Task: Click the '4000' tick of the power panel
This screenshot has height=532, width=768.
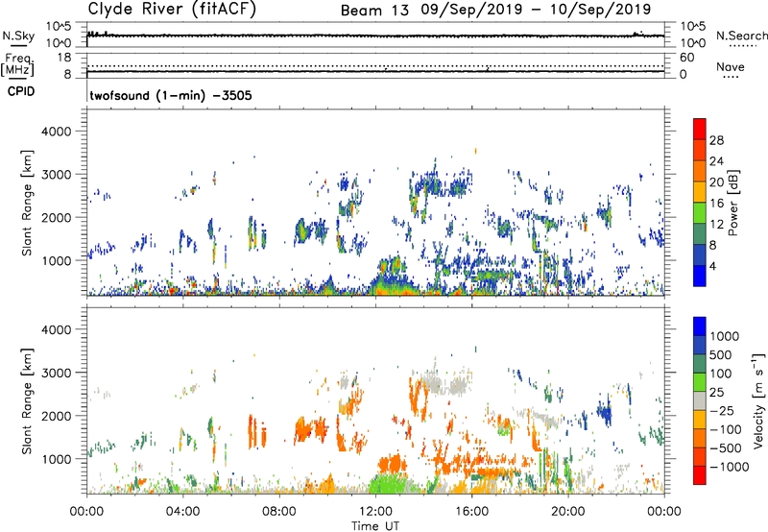Action: 57,132
